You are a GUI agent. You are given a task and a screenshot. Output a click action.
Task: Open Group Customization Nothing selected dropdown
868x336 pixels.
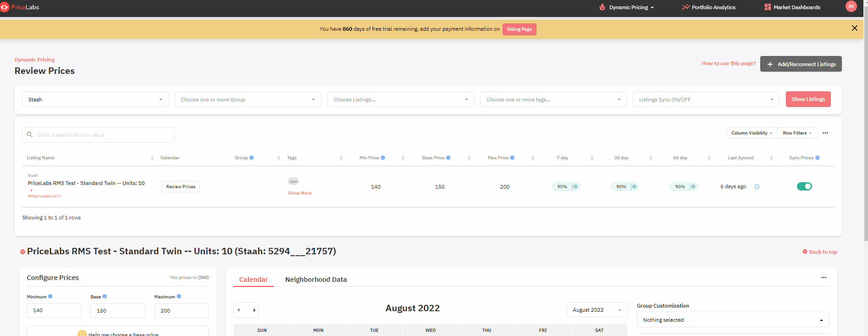(733, 320)
